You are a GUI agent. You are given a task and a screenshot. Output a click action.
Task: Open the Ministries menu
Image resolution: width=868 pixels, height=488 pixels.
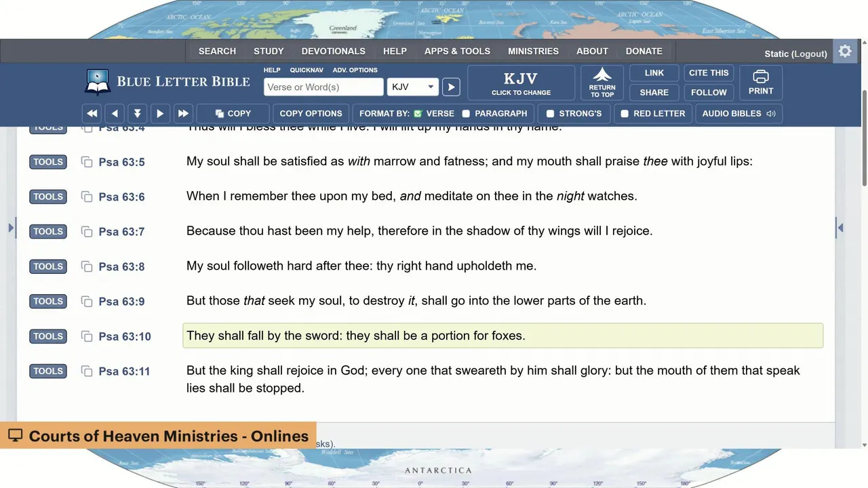pos(533,51)
